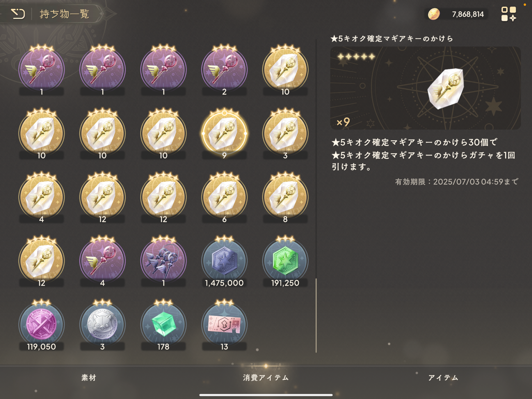Screen dimensions: 532x399
Task: Tap the gold coin balance 7,868,814
Action: pyautogui.click(x=457, y=14)
